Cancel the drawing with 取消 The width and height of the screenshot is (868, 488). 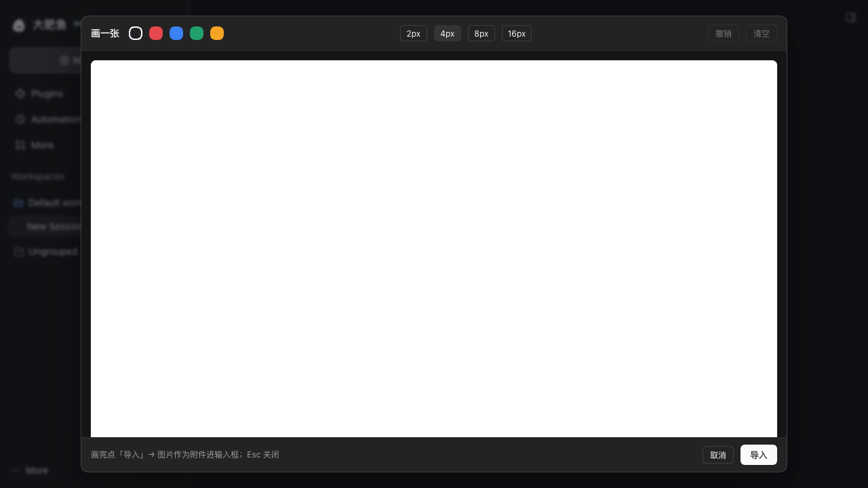click(x=718, y=455)
